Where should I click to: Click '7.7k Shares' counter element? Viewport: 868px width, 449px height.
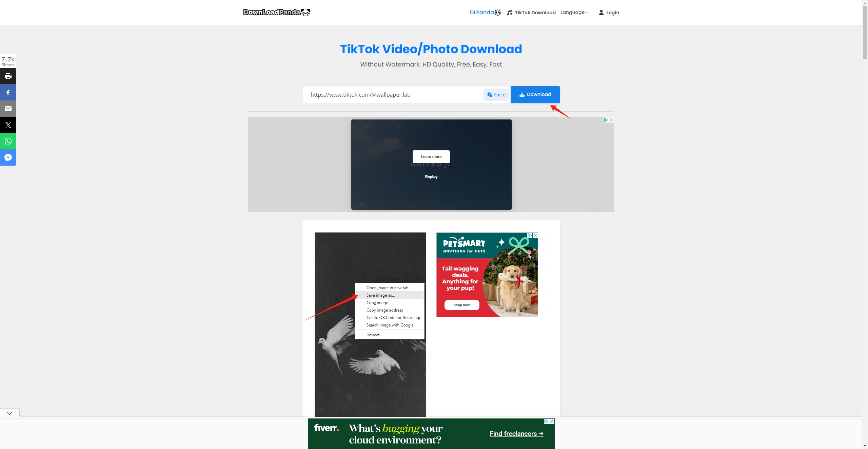tap(8, 61)
